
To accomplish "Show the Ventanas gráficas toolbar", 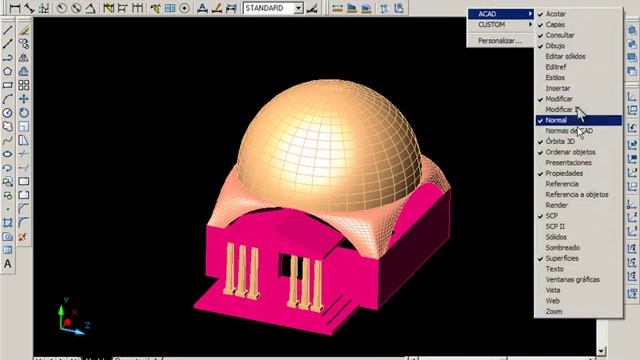I will click(x=578, y=279).
